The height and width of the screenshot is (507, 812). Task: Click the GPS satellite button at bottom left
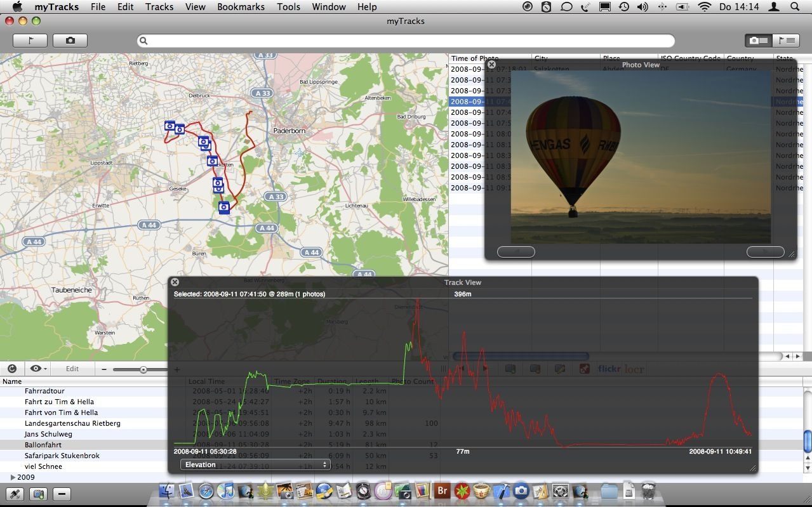[15, 494]
